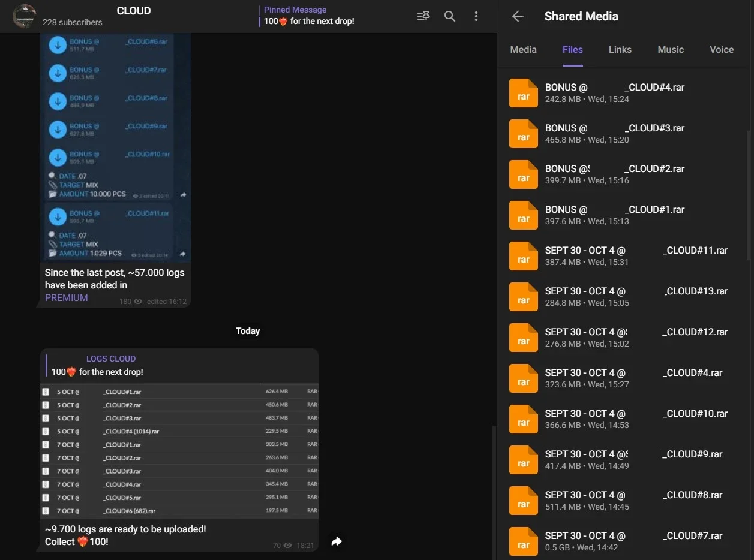Click download icon for _CLOUD#7.rar in chat
This screenshot has width=754, height=560.
pyautogui.click(x=58, y=73)
